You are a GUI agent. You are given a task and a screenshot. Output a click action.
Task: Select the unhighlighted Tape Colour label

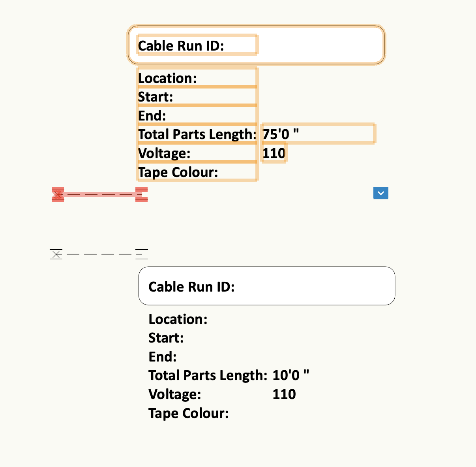188,413
